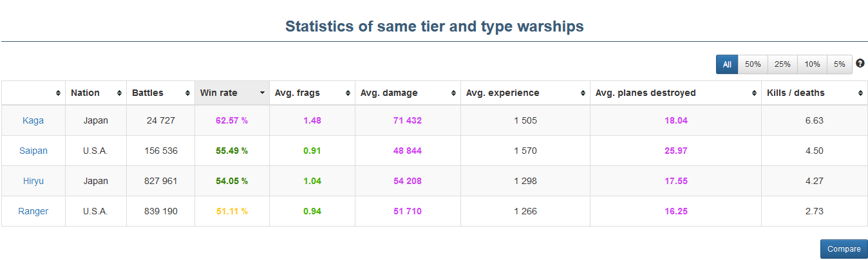Select the 10% filter option
Image resolution: width=868 pixels, height=260 pixels.
coord(812,64)
